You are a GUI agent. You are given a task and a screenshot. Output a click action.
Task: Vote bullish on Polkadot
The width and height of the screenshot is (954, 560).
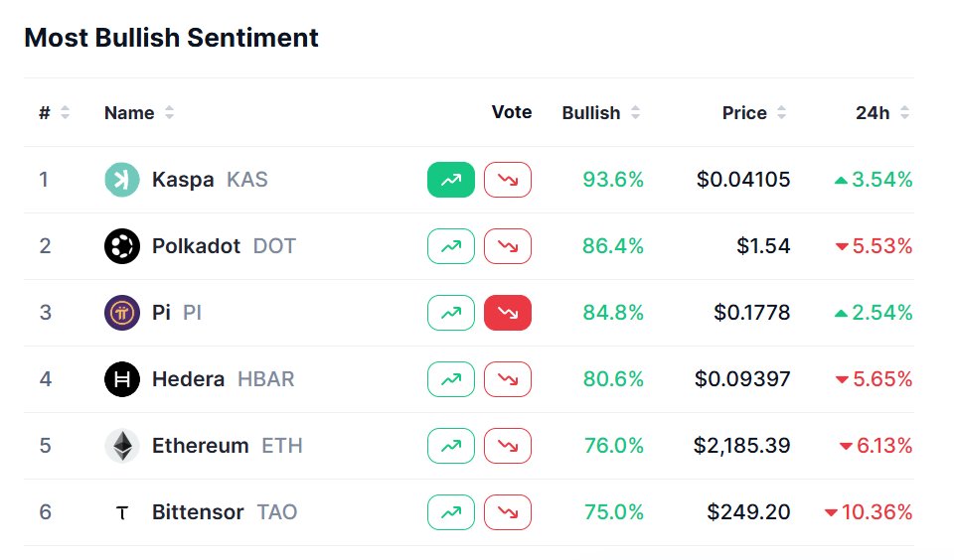click(451, 246)
